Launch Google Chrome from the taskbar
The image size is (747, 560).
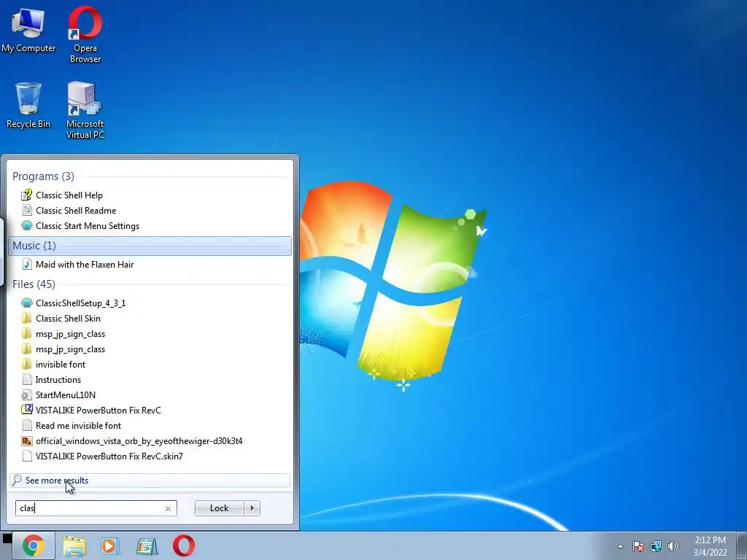tap(34, 545)
